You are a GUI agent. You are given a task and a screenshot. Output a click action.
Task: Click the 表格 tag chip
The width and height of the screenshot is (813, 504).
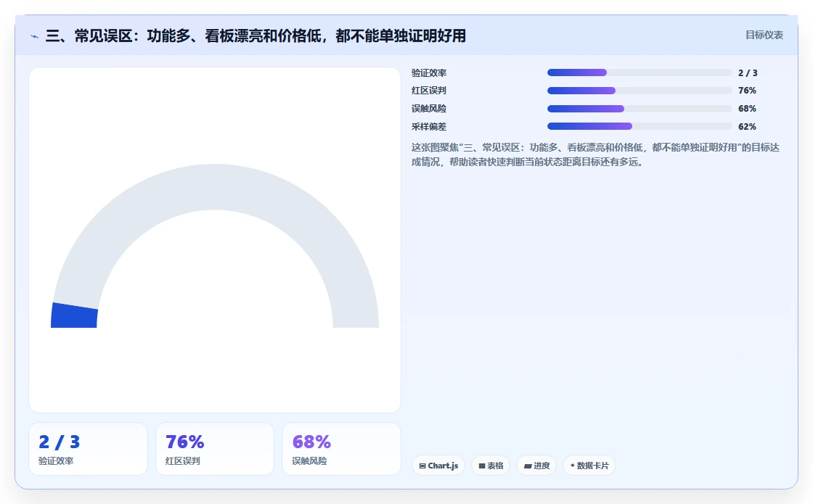click(491, 466)
